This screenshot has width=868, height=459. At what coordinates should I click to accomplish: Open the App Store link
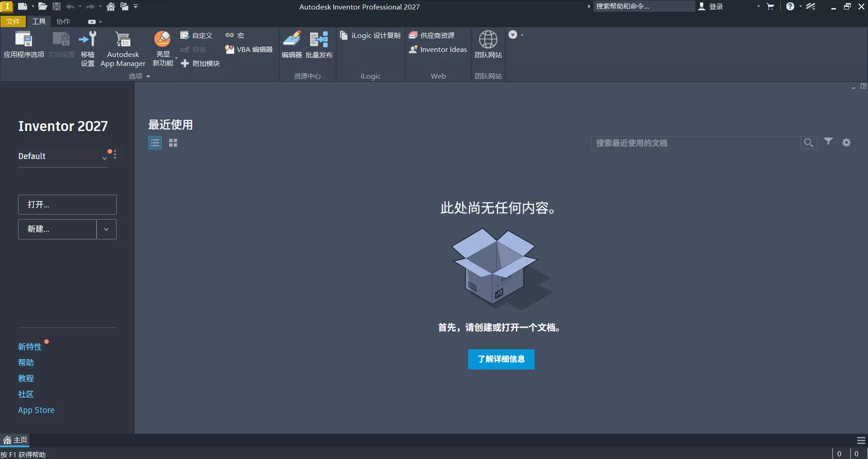pos(36,410)
